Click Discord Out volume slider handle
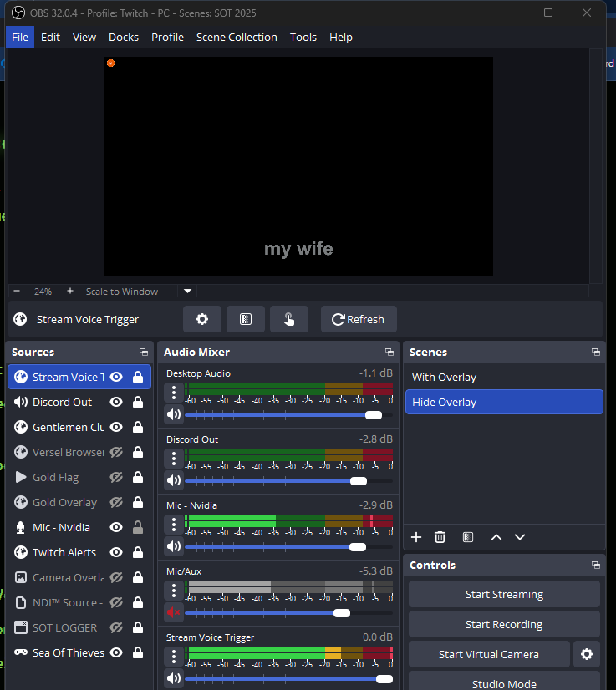The height and width of the screenshot is (690, 616). [359, 481]
